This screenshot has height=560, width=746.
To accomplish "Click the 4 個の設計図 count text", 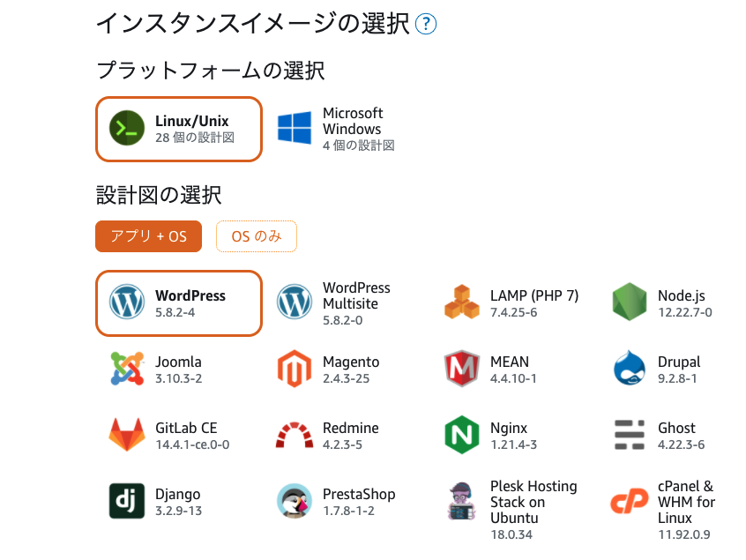I will [359, 146].
